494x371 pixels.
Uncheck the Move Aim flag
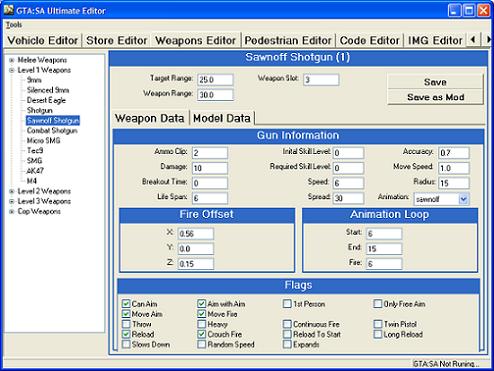[x=126, y=314]
